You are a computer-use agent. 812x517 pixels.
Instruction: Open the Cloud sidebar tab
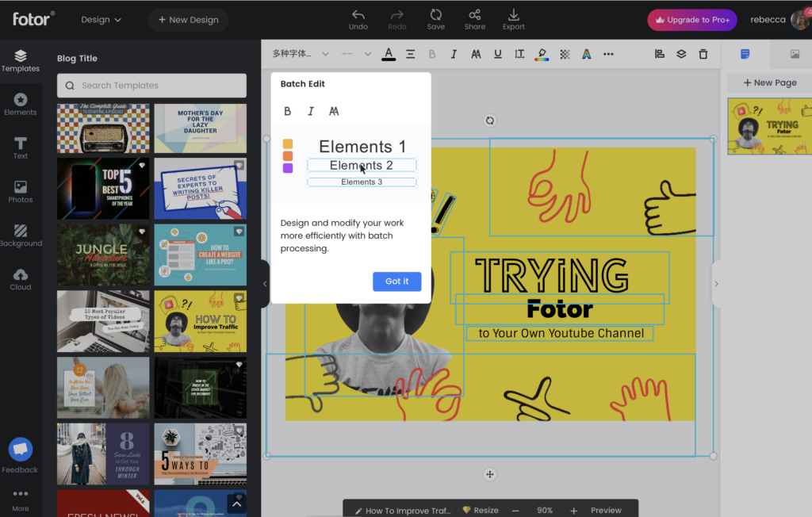point(20,279)
